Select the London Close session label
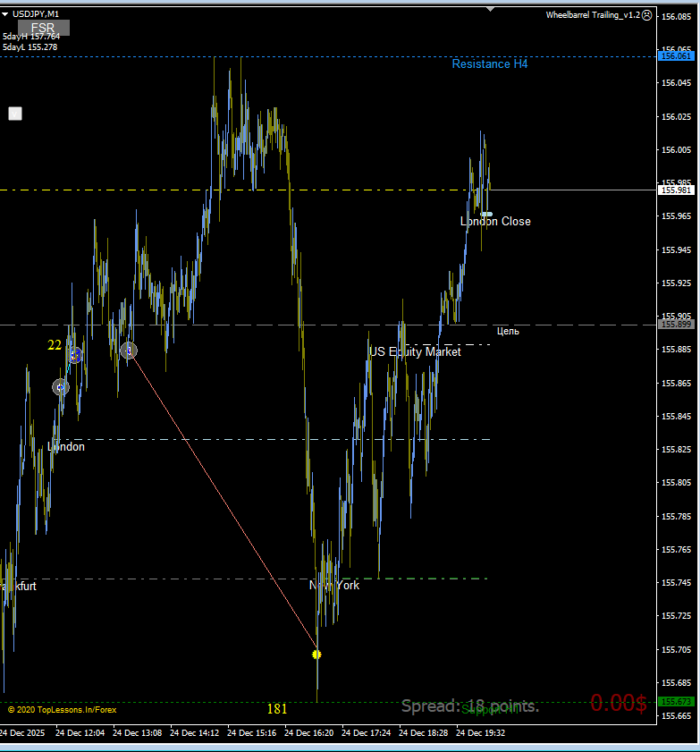The width and height of the screenshot is (700, 752). point(495,222)
